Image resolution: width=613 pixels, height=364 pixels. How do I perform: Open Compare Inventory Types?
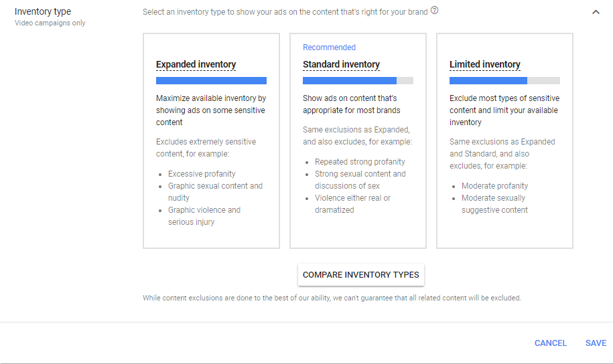coord(361,275)
